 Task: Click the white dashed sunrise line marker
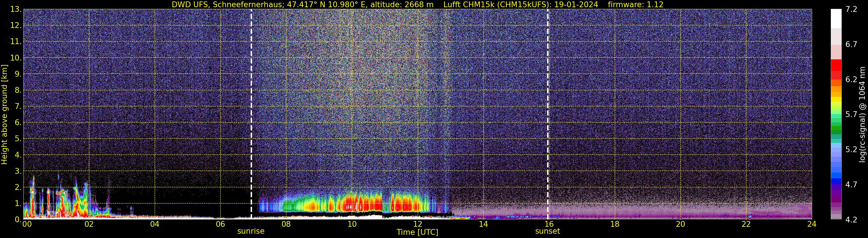coord(251,114)
